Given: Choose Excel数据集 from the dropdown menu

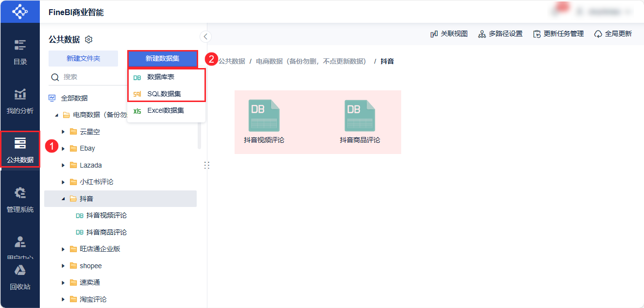Looking at the screenshot, I should point(167,110).
